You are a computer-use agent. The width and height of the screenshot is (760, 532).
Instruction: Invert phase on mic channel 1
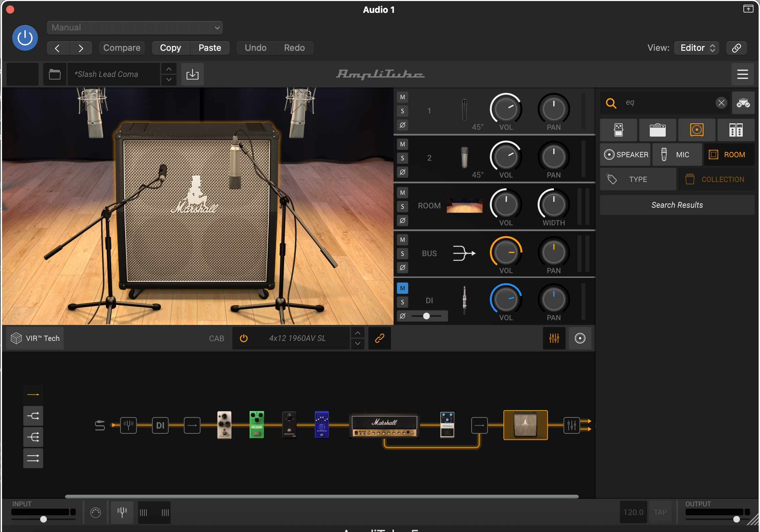(x=402, y=125)
